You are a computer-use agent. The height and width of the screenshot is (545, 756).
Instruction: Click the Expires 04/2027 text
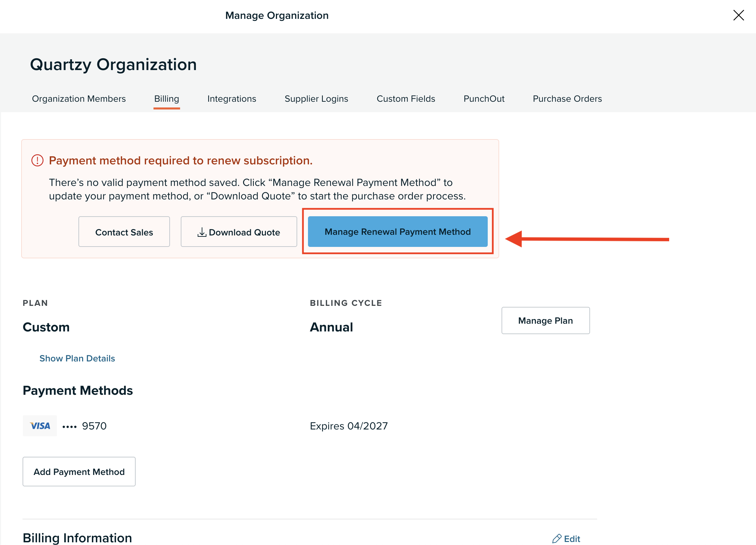pyautogui.click(x=349, y=426)
